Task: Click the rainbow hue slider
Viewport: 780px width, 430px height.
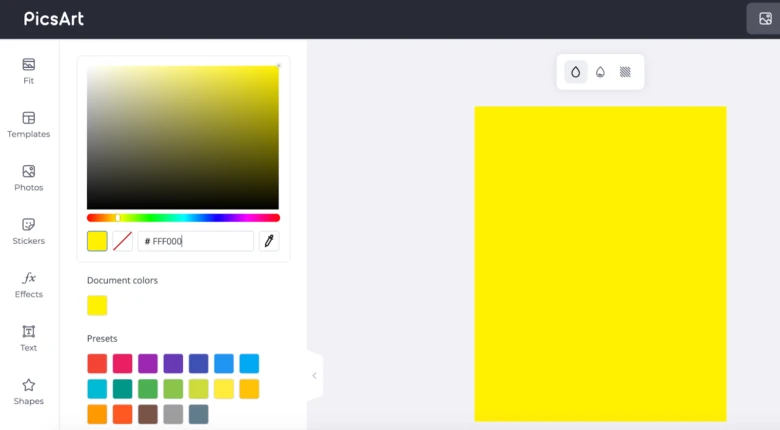Action: (x=183, y=217)
